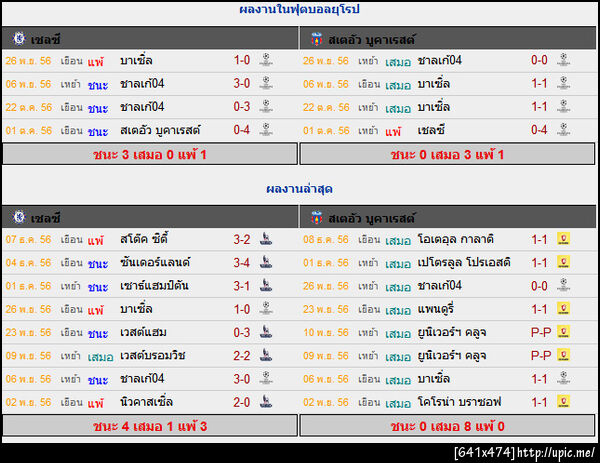Click Chelsea crest in the ผลงานล่าสุด section header
The image size is (600, 463).
[x=18, y=217]
